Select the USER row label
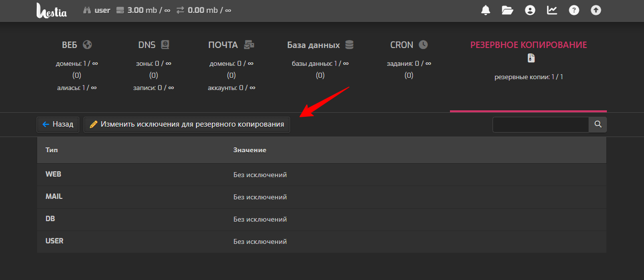Screen dimensions: 644x280 (x=54, y=241)
